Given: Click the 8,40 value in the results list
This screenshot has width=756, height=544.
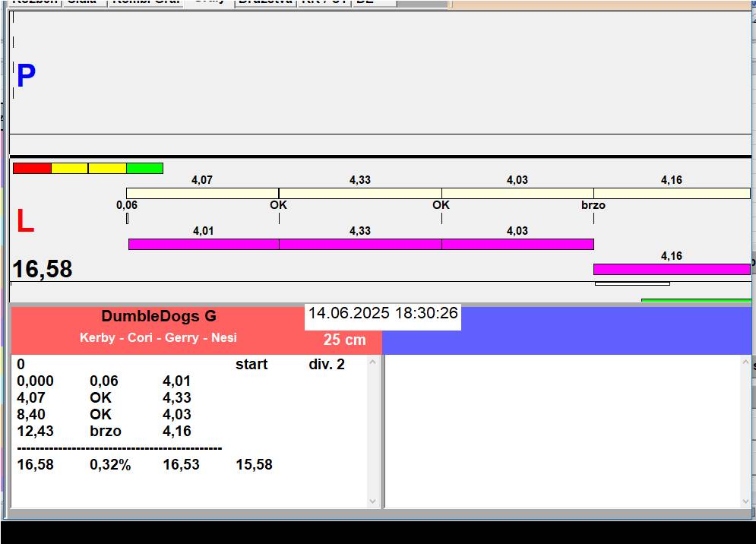Looking at the screenshot, I should [x=31, y=414].
